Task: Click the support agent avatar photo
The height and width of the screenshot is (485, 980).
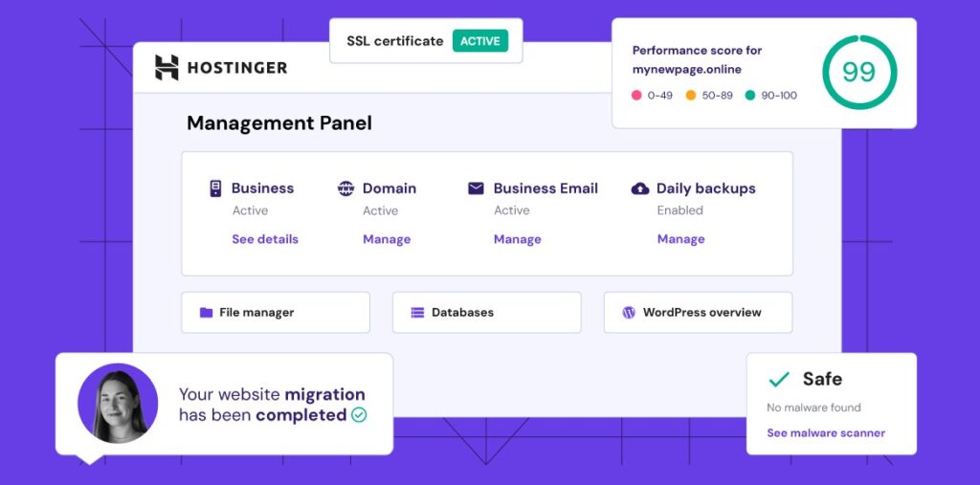Action: [x=118, y=404]
